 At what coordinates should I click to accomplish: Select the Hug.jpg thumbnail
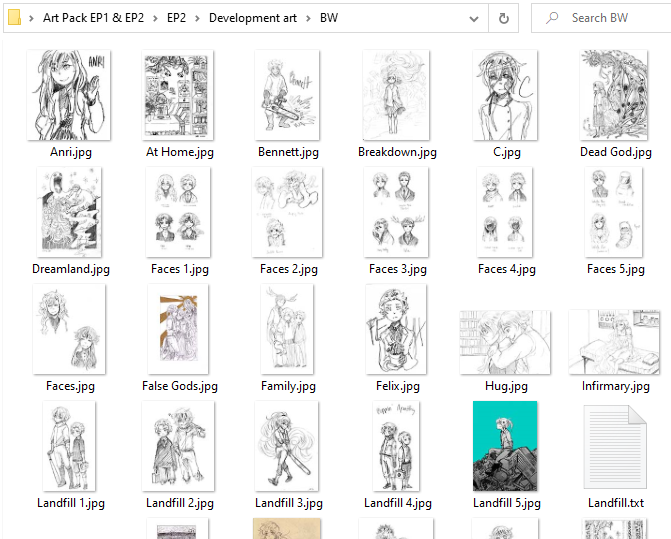(x=505, y=342)
